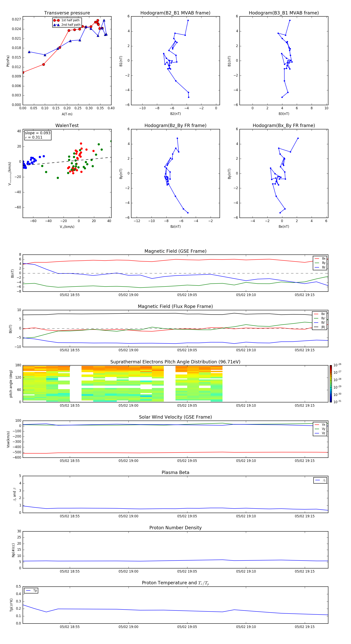Viewport: 351px width, 644px height.
Task: Click the "Transverse pressure" plot title
Action: [x=67, y=13]
